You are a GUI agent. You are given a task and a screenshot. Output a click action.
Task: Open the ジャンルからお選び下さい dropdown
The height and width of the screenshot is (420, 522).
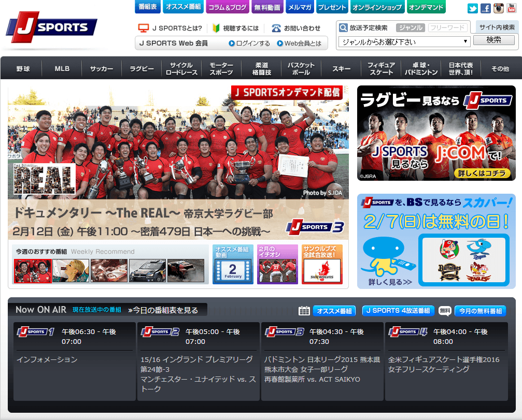pyautogui.click(x=404, y=42)
